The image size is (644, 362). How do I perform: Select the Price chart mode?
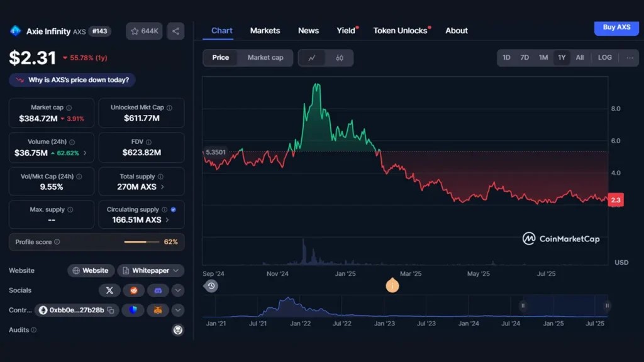221,58
